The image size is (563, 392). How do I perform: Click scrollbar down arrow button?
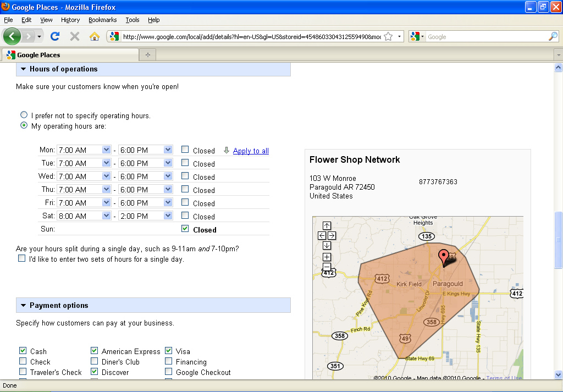pyautogui.click(x=559, y=375)
